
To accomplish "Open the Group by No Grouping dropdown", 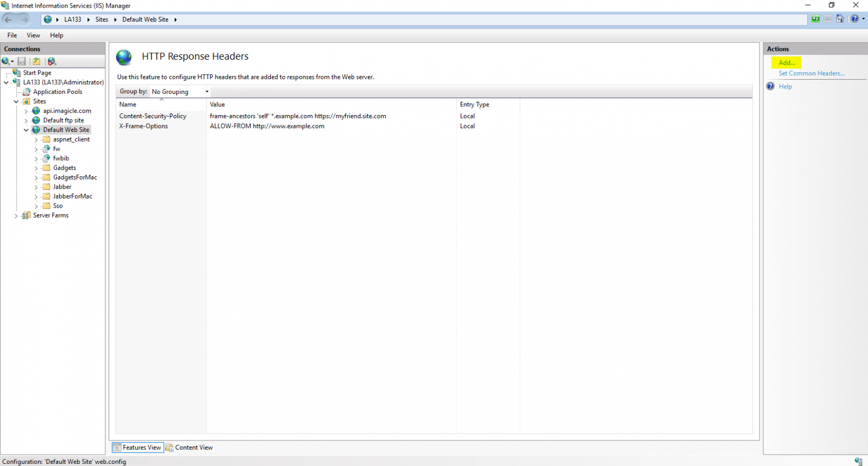I will click(x=180, y=92).
